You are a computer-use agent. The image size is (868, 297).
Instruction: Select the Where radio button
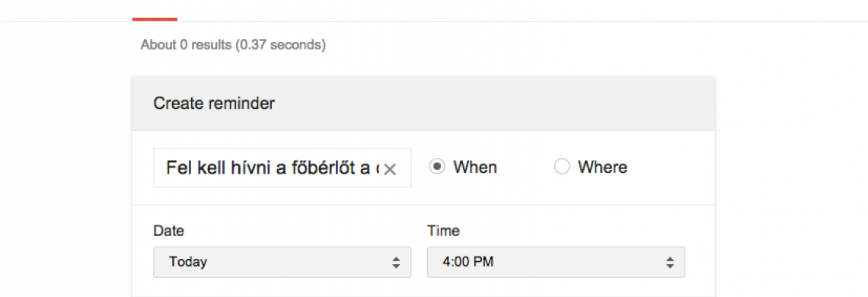pyautogui.click(x=562, y=167)
